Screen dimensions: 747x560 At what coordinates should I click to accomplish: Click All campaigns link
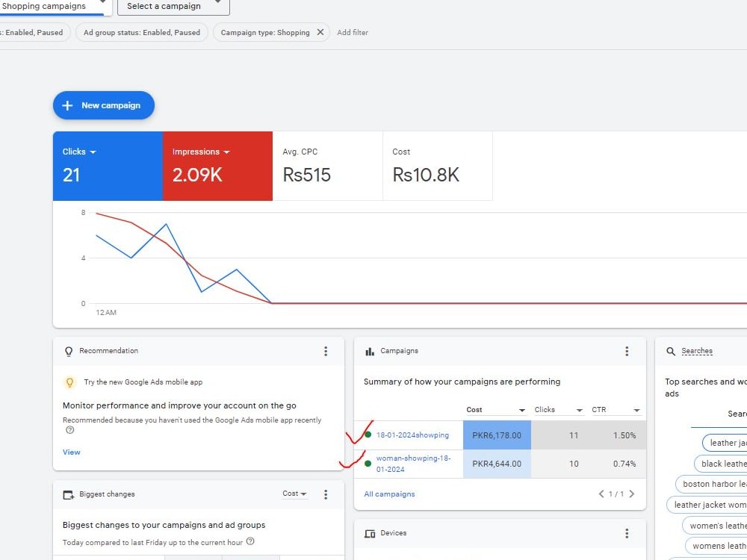tap(389, 494)
